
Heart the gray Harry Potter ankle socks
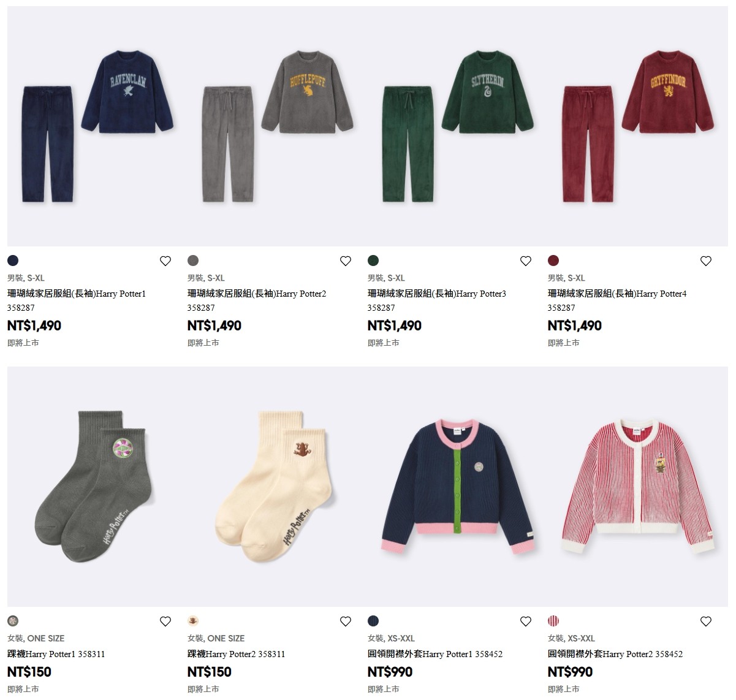(165, 622)
